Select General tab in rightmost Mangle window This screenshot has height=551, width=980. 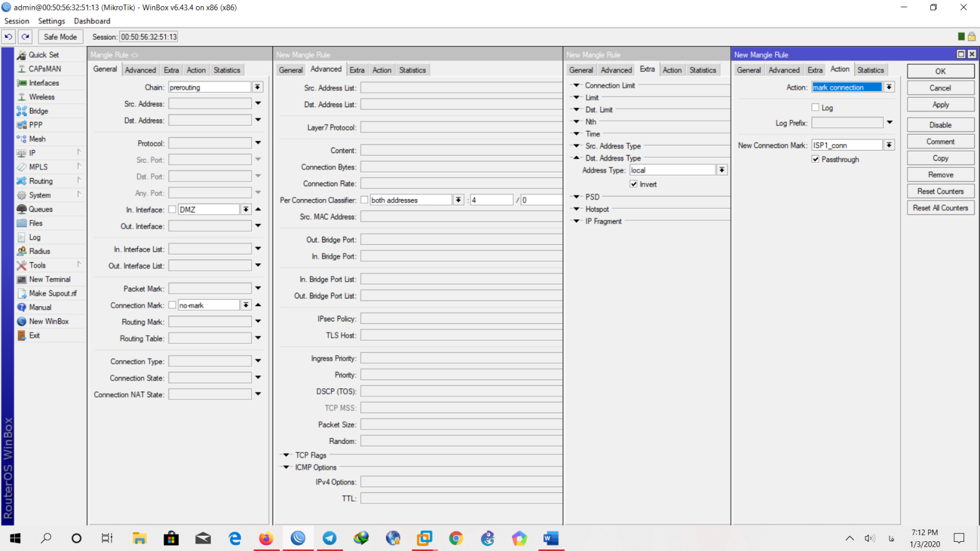click(748, 70)
